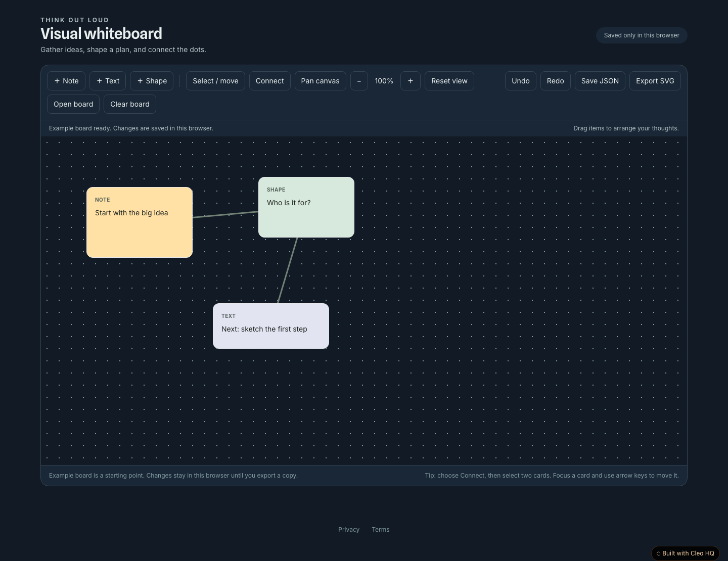Open a saved board file

pos(73,104)
